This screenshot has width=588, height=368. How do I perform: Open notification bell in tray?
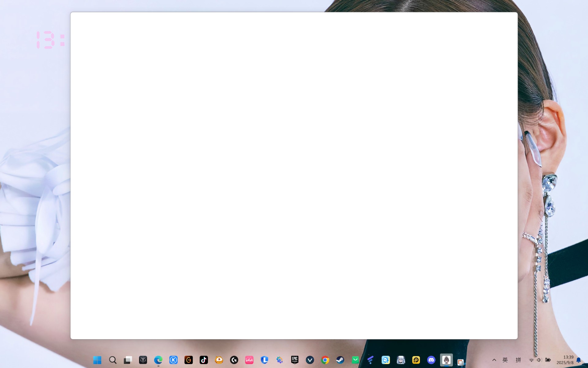point(579,360)
